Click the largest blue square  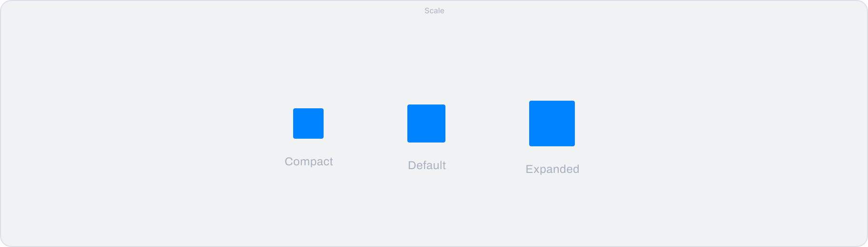[552, 123]
